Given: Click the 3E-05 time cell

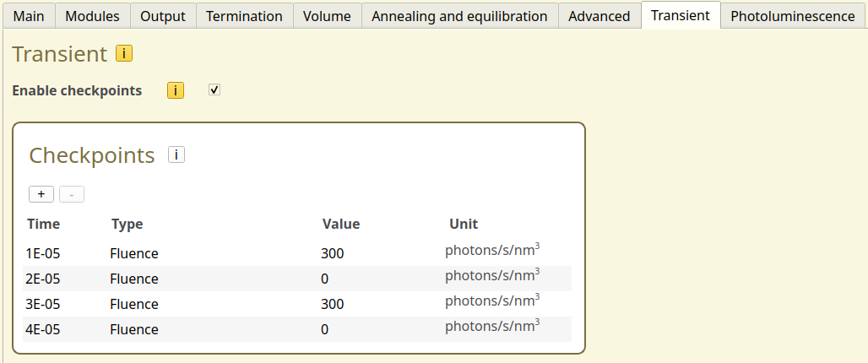Looking at the screenshot, I should point(43,304).
